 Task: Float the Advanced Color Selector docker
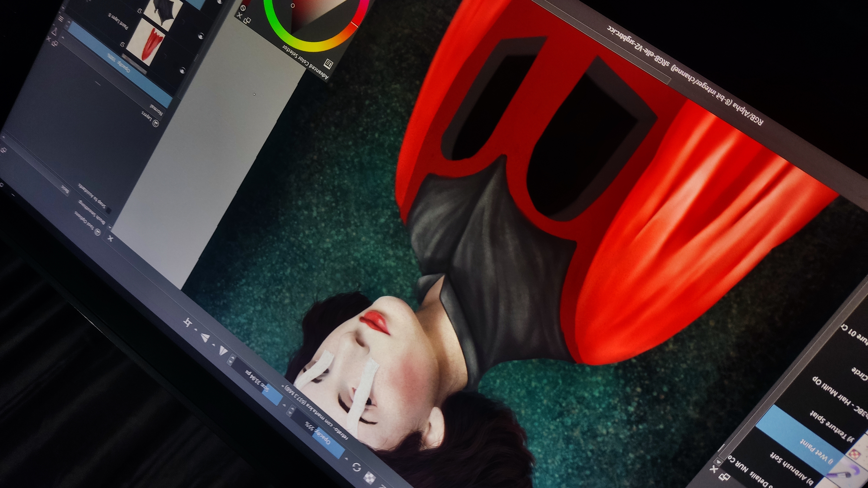[247, 21]
